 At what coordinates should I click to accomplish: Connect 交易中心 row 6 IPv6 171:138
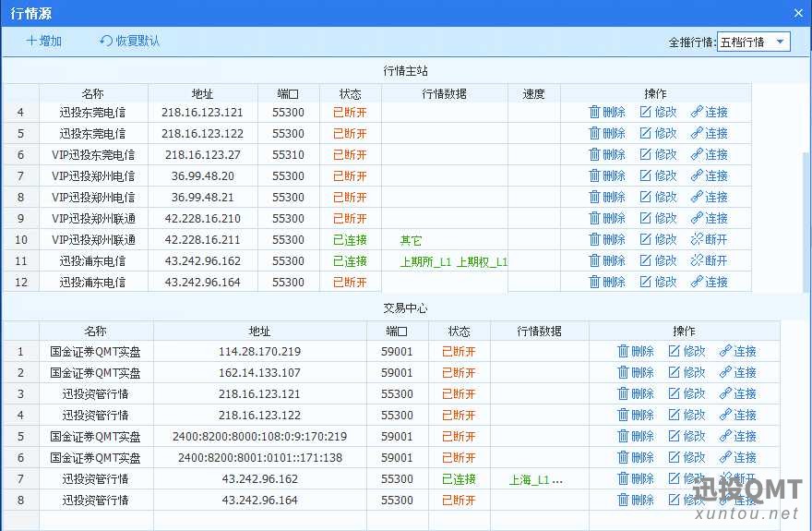tap(737, 457)
